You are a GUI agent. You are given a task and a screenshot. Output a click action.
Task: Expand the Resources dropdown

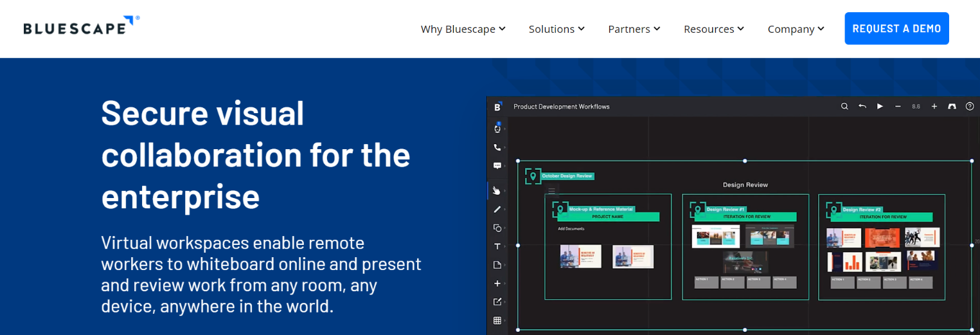pyautogui.click(x=714, y=29)
